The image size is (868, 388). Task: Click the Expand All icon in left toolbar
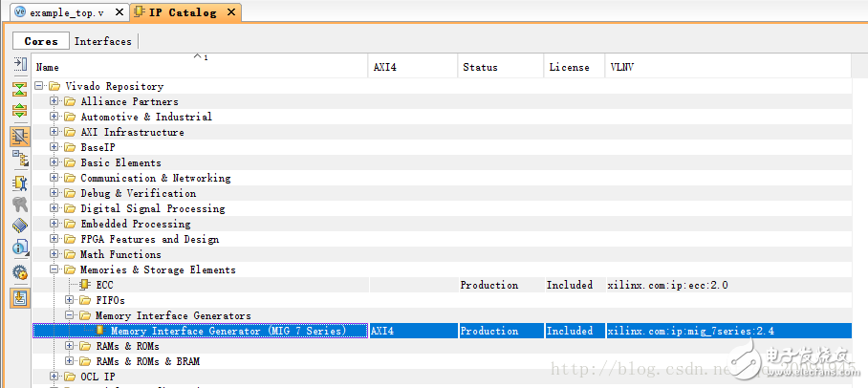[x=19, y=111]
